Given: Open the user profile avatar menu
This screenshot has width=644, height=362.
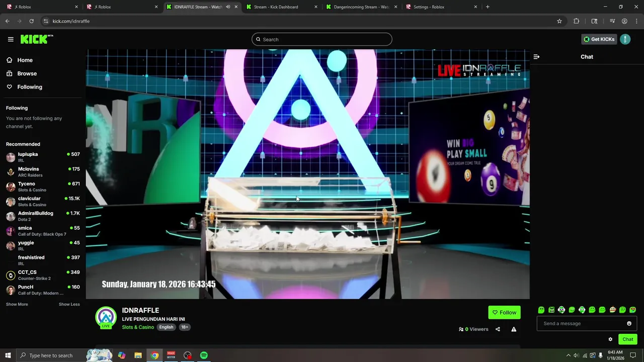Looking at the screenshot, I should click(625, 39).
